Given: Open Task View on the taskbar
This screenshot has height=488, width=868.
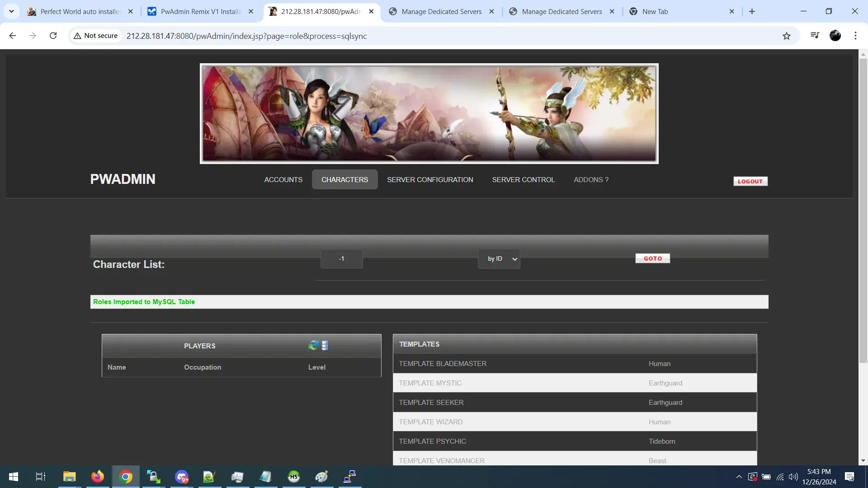Looking at the screenshot, I should pyautogui.click(x=41, y=477).
